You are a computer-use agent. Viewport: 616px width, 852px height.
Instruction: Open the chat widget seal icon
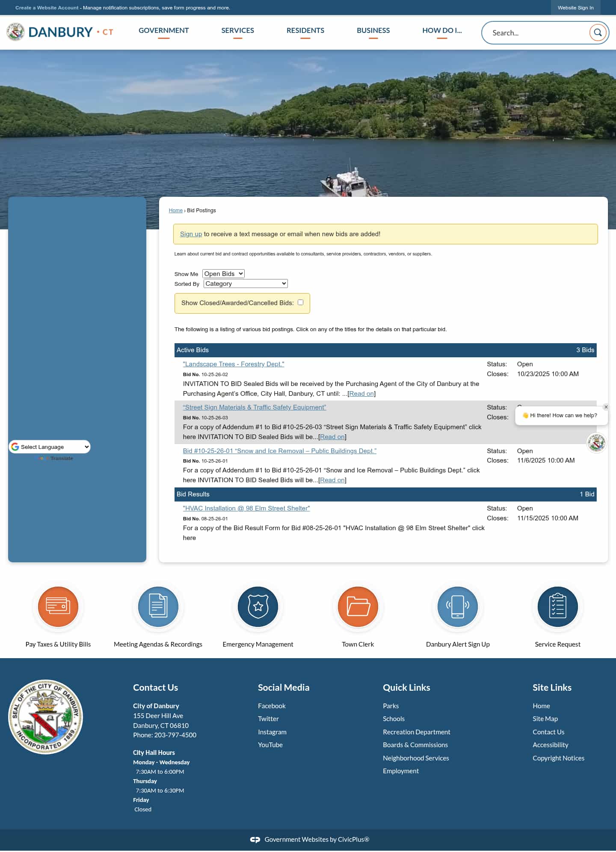(596, 442)
